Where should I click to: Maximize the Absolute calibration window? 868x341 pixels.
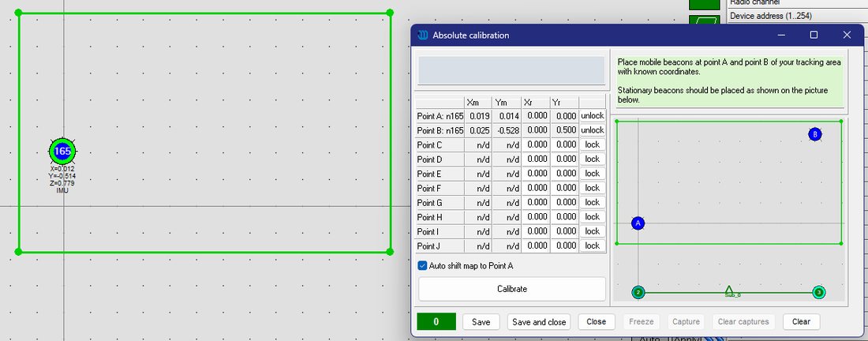click(814, 35)
